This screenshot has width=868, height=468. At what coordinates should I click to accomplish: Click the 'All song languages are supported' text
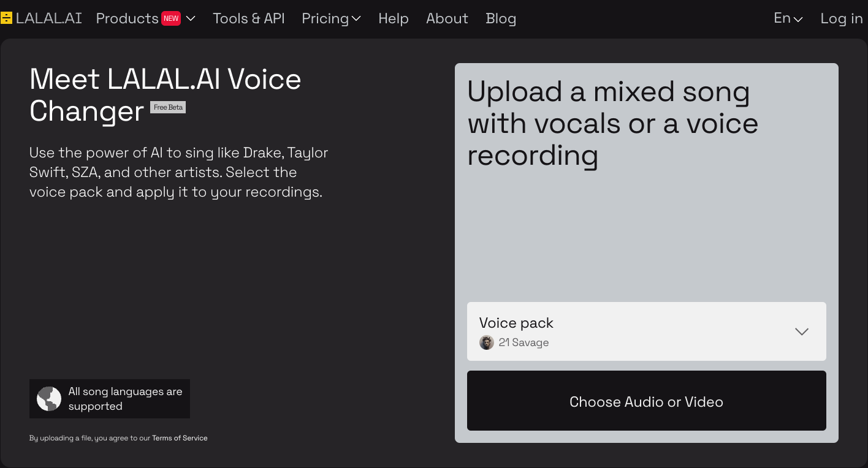click(x=126, y=399)
